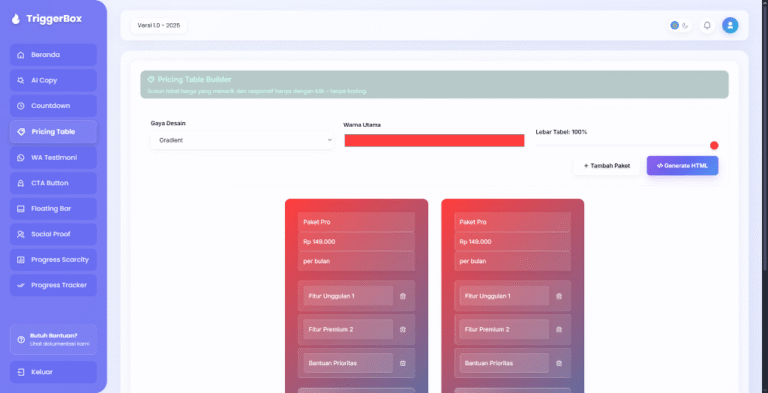Screen dimensions: 768x393
Task: Click the Lebar Tabel slider handle
Action: pos(714,146)
